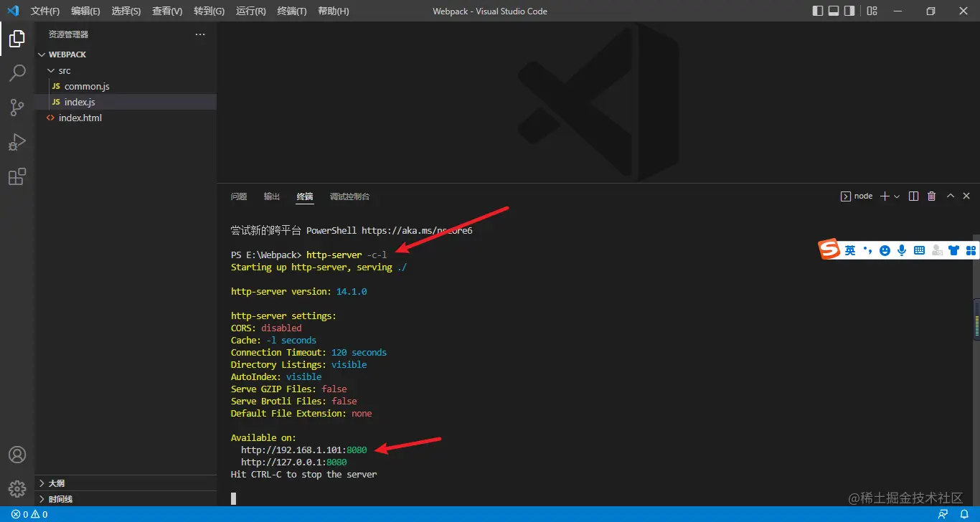Open the 终端(T) menu
This screenshot has height=522, width=980.
coord(291,11)
